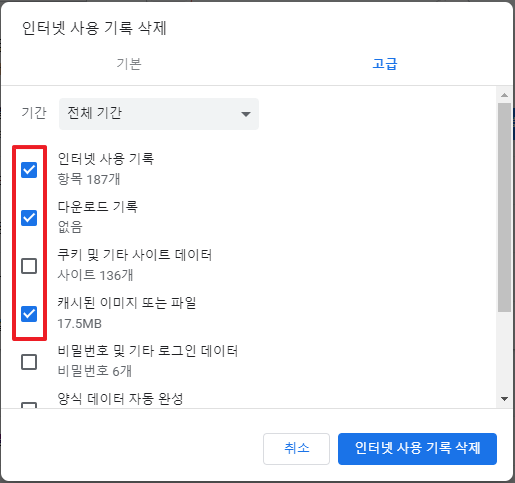Image resolution: width=515 pixels, height=483 pixels.
Task: Click the blue 인터넷 사용 기록 삭제 button
Action: (x=417, y=449)
